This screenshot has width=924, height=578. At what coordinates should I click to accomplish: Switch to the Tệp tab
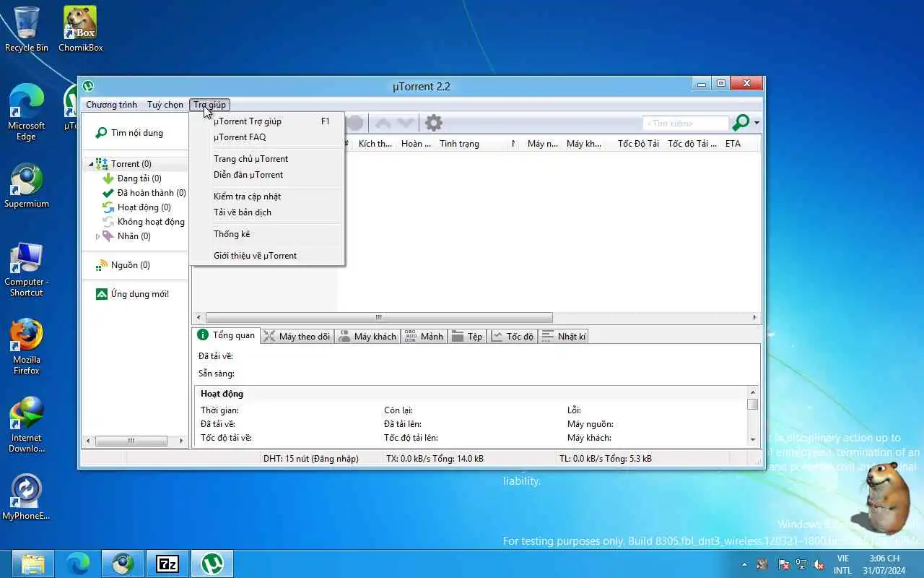point(467,337)
